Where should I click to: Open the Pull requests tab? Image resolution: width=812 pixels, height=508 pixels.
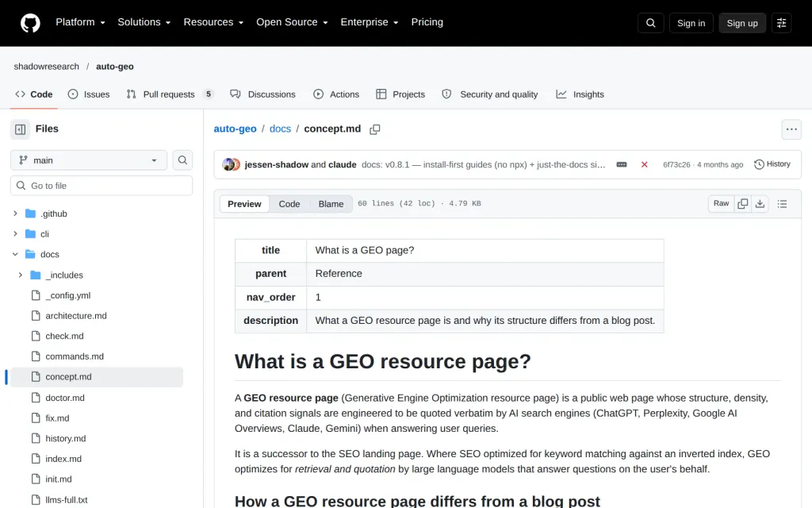[x=170, y=94]
